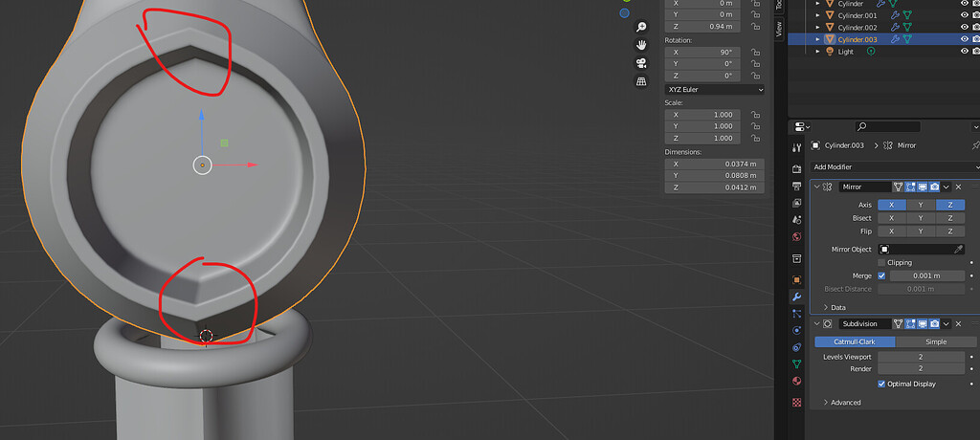Click the properties search field

[x=887, y=127]
